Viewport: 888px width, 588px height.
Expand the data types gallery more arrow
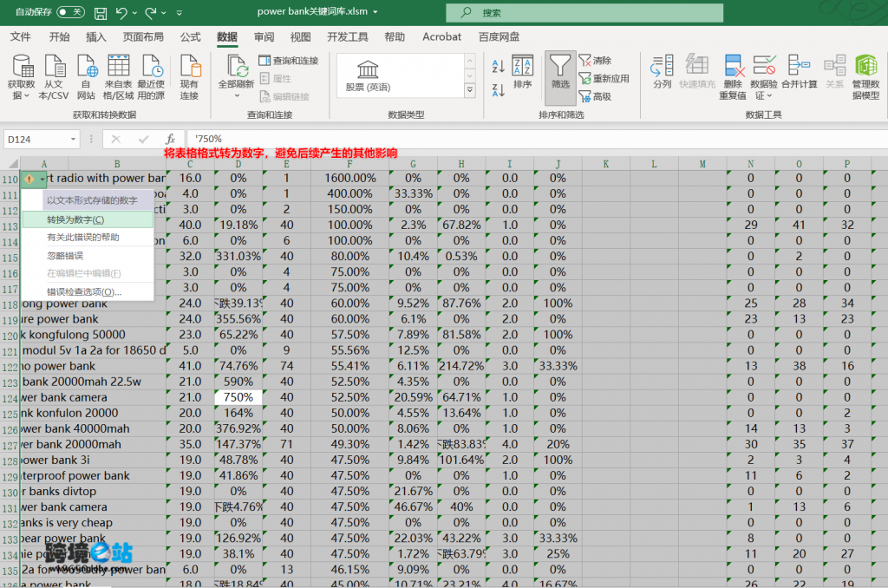click(x=469, y=90)
